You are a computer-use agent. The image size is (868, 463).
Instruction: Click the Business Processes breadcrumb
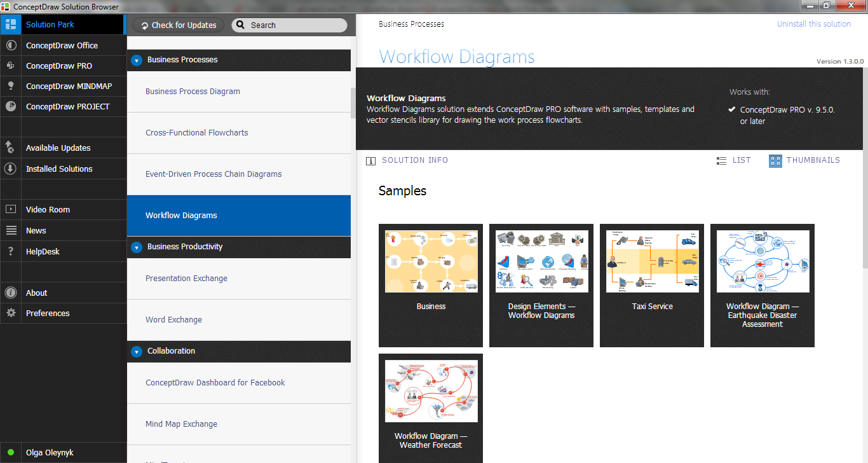[x=411, y=24]
